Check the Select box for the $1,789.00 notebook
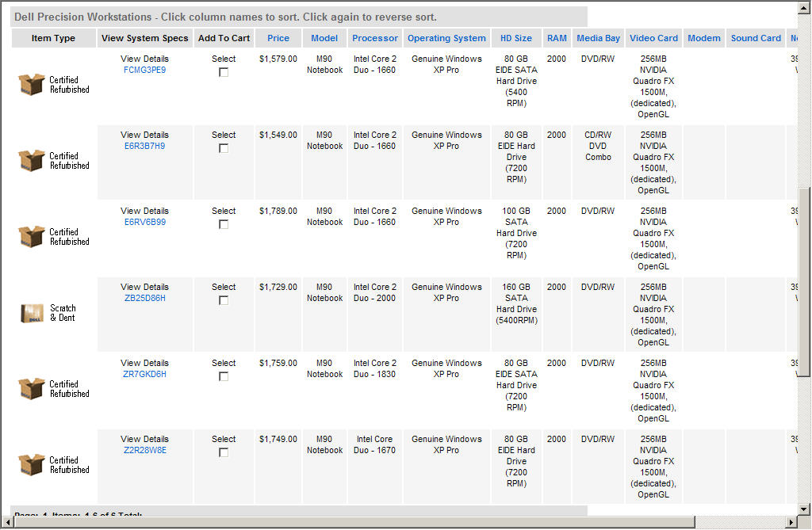The width and height of the screenshot is (812, 530). [x=224, y=225]
